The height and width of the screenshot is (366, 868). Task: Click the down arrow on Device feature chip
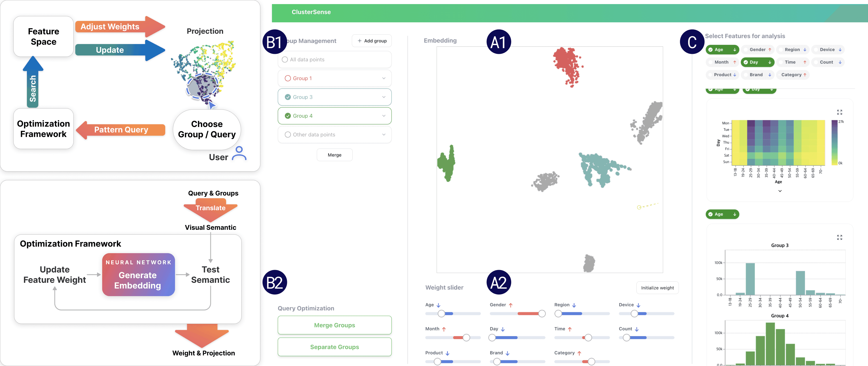(x=840, y=49)
